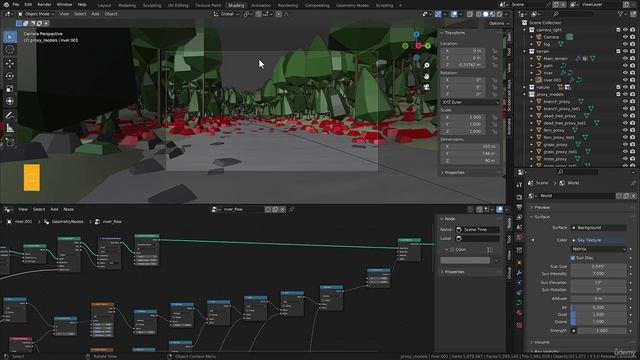The width and height of the screenshot is (640, 360).
Task: Toggle visibility of river.001 in outliner
Action: pyautogui.click(x=625, y=80)
